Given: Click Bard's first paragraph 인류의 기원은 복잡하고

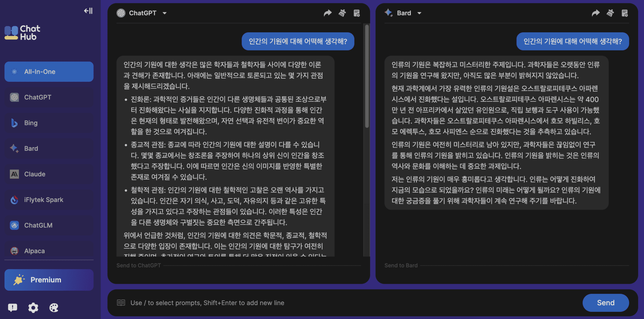Looking at the screenshot, I should click(496, 70).
